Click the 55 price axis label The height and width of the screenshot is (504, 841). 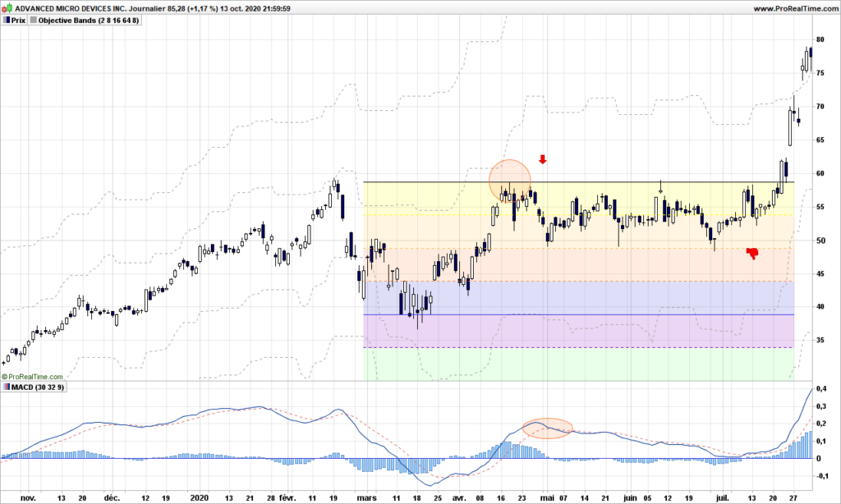(820, 207)
